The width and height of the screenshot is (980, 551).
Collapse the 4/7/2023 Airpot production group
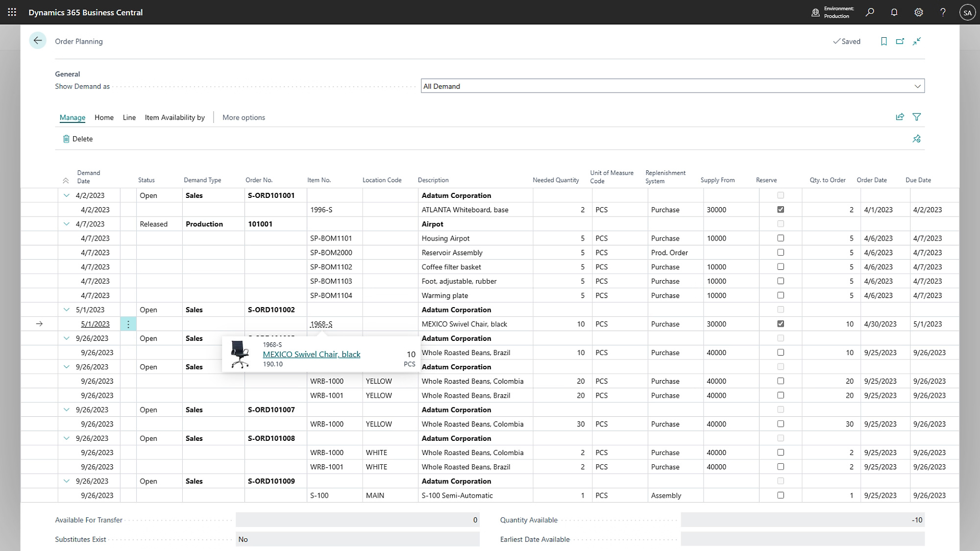66,224
